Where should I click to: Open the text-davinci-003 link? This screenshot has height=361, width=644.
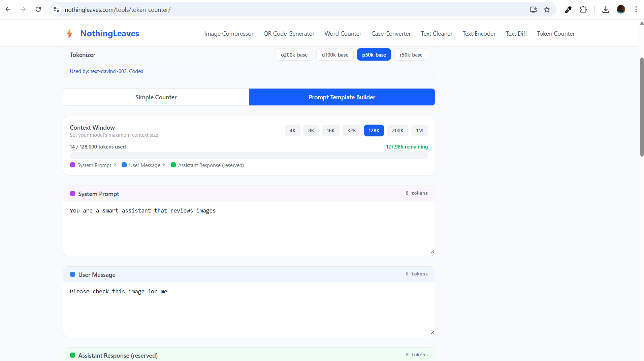108,71
